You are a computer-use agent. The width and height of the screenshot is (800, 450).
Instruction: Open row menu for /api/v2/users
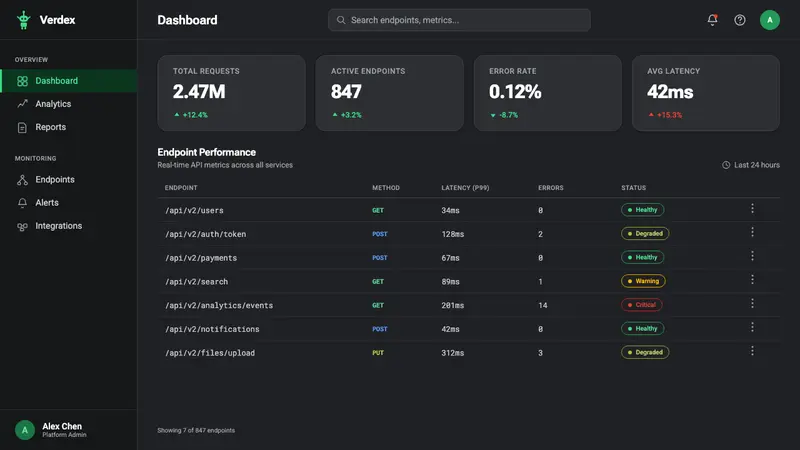752,209
